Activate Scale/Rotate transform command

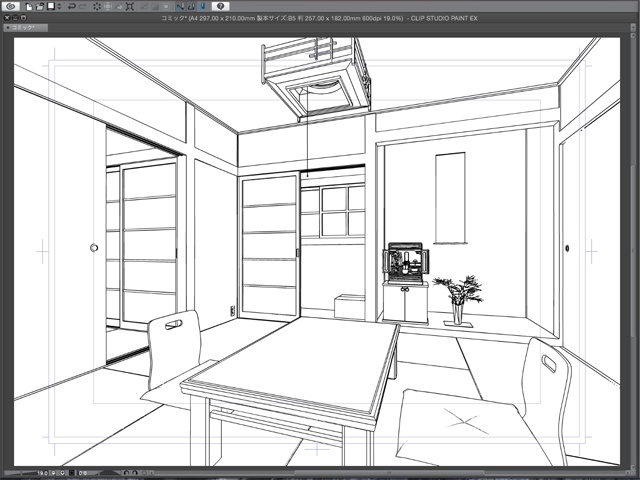click(130, 7)
